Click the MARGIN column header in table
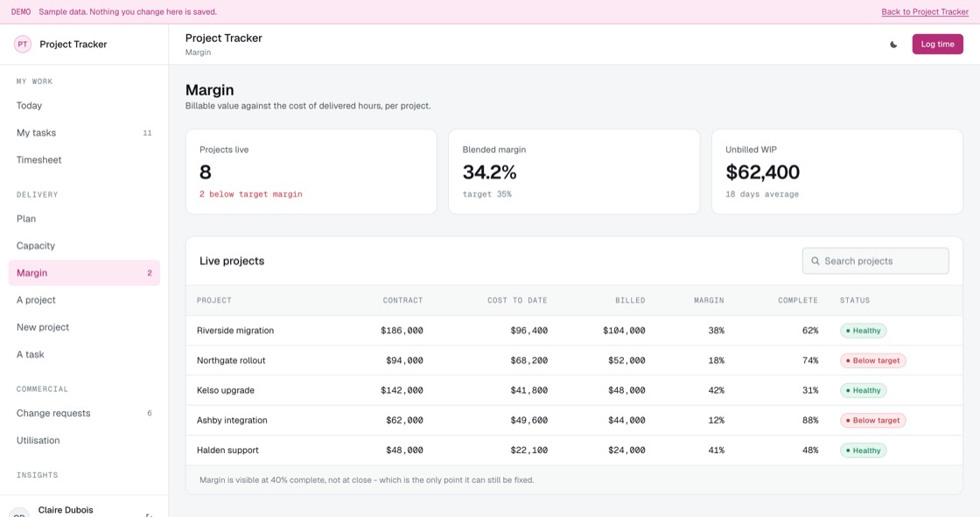This screenshot has height=517, width=980. [709, 301]
